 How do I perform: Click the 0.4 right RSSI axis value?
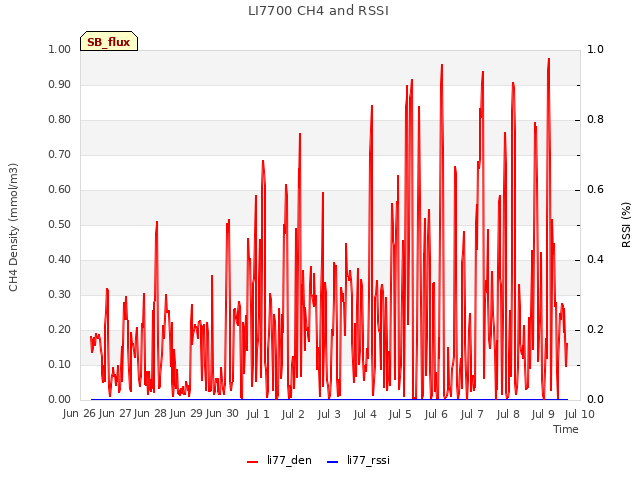[595, 260]
